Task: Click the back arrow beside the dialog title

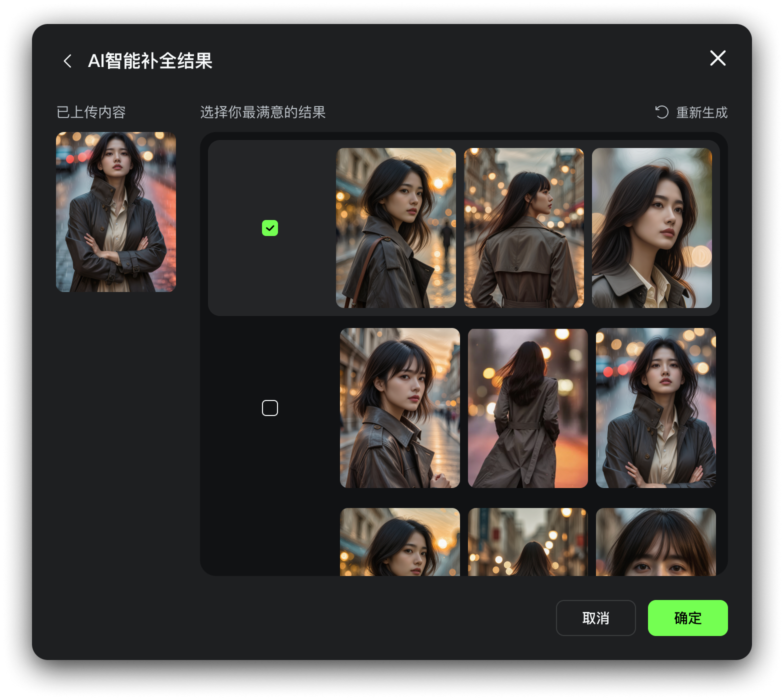Action: point(67,61)
